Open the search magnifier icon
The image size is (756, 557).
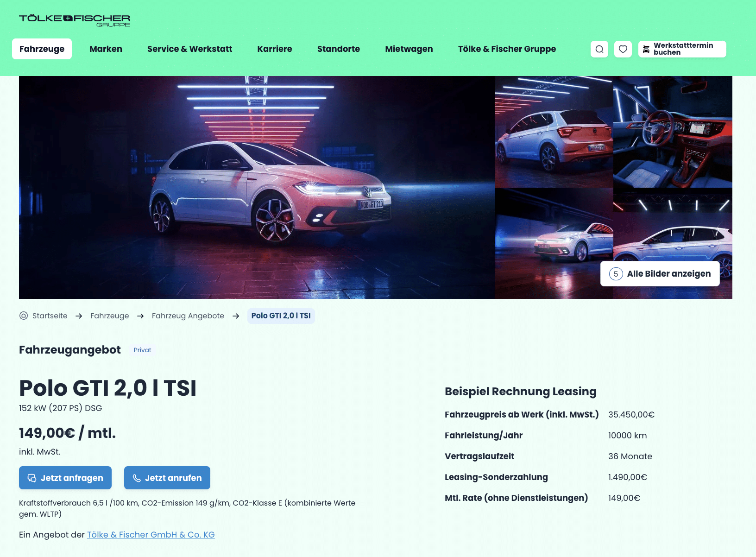click(599, 49)
